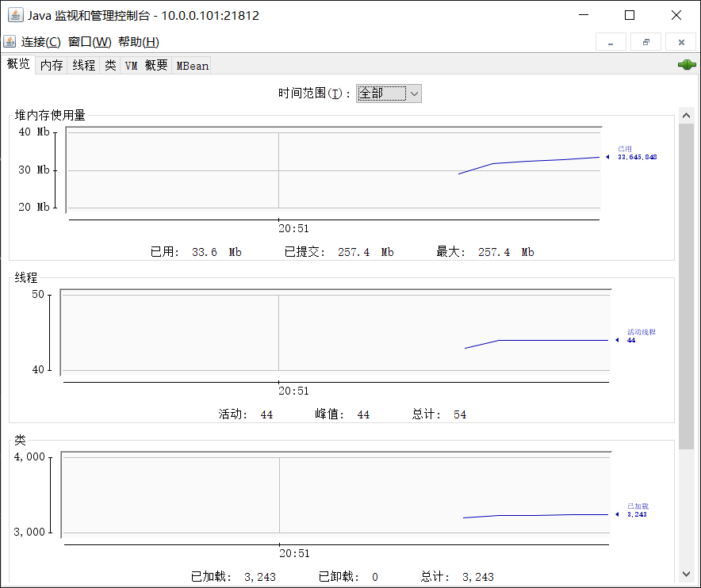701x588 pixels.
Task: Open the 连接(C) menu
Action: tap(40, 42)
